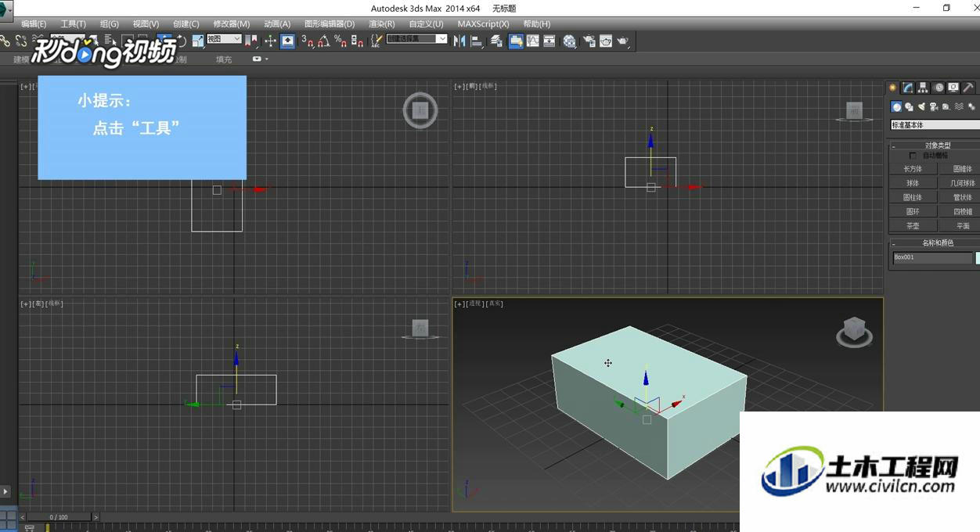Open the reference coordinate system 视图 dropdown
The width and height of the screenshot is (980, 532).
pos(225,39)
